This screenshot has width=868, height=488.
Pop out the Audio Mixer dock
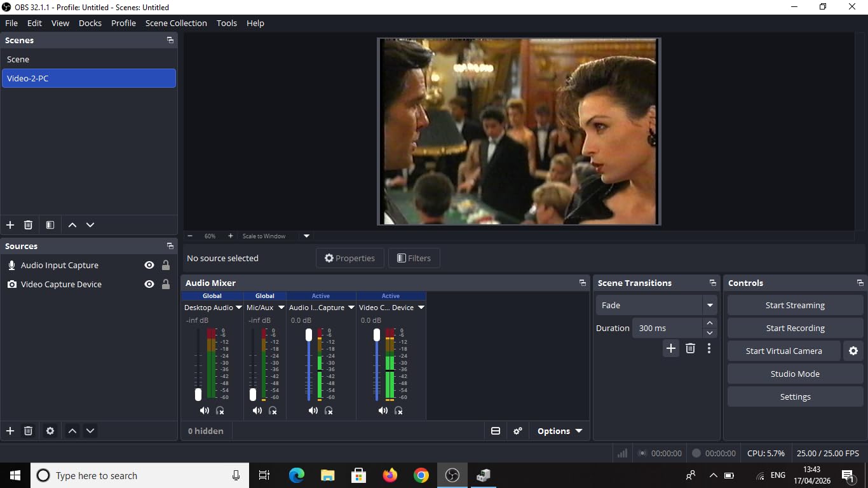tap(583, 283)
